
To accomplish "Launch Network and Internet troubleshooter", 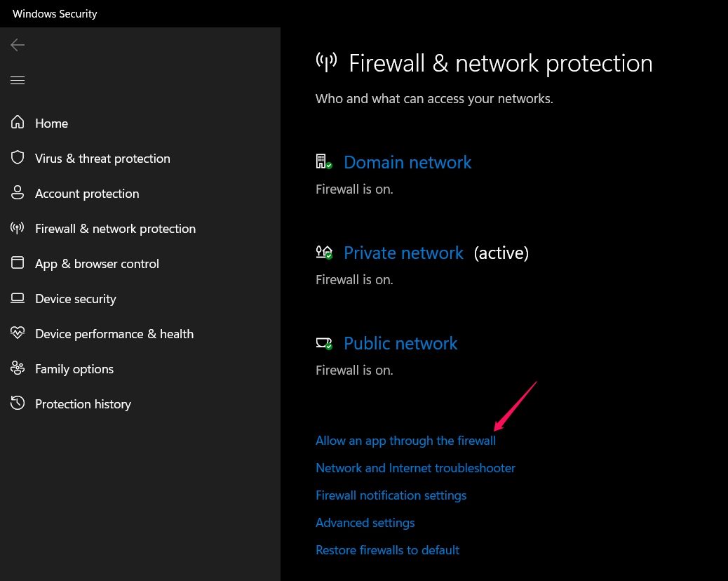I will (x=415, y=468).
